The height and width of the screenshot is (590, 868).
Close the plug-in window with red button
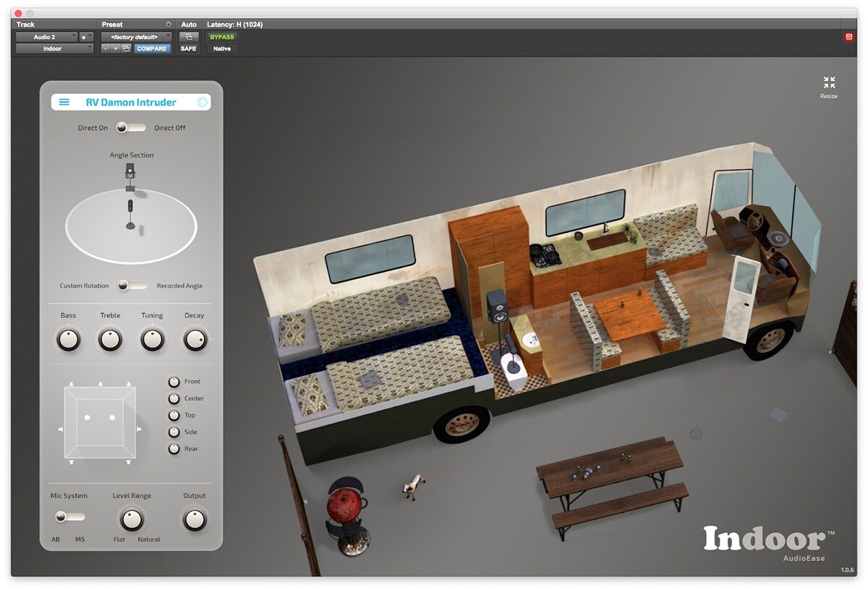[18, 13]
